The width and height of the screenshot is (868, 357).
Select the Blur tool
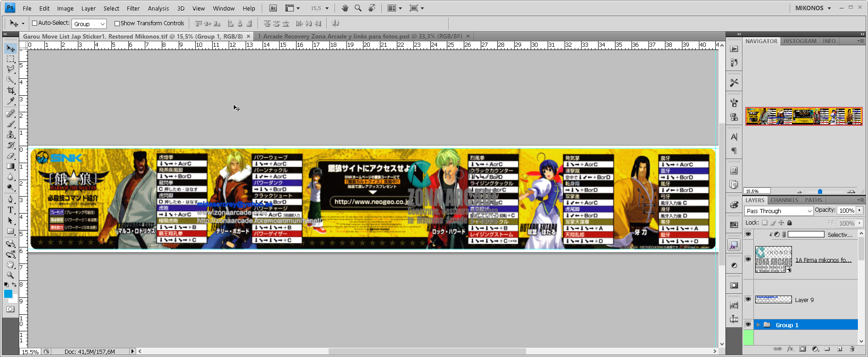[x=11, y=176]
